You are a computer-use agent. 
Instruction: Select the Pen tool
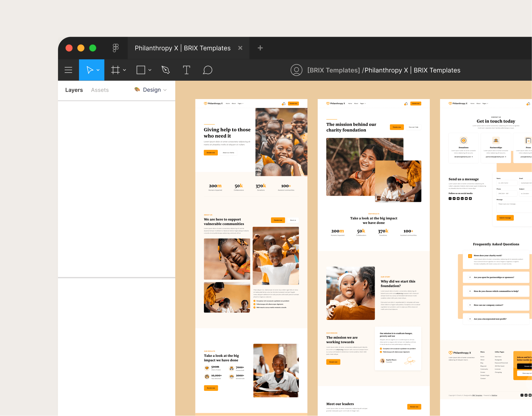pyautogui.click(x=165, y=70)
